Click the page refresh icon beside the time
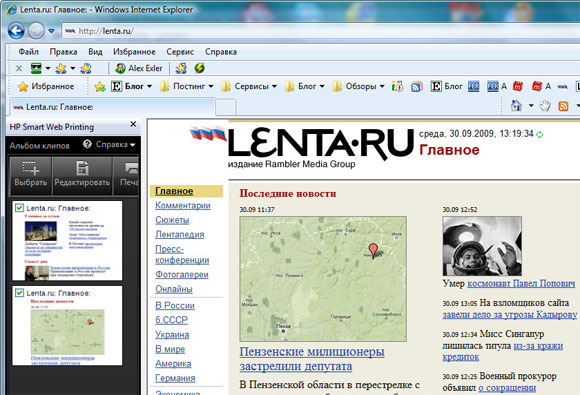 540,134
